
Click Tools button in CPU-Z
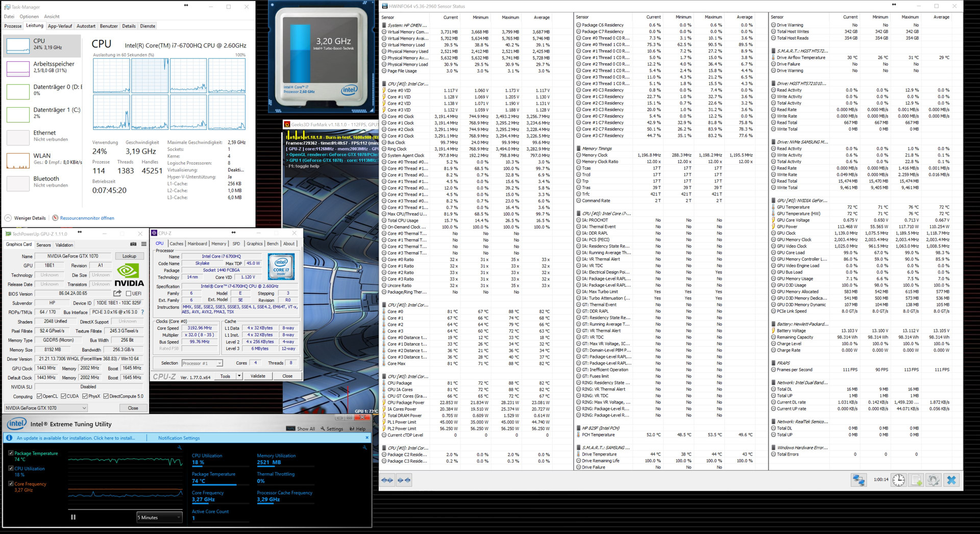pos(225,376)
